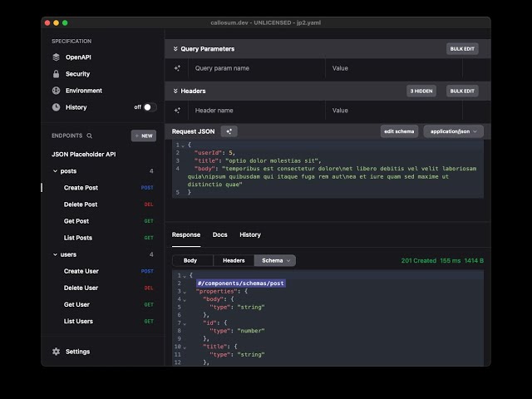Image resolution: width=532 pixels, height=399 pixels.
Task: Click the Environment globe icon
Action: [57, 91]
